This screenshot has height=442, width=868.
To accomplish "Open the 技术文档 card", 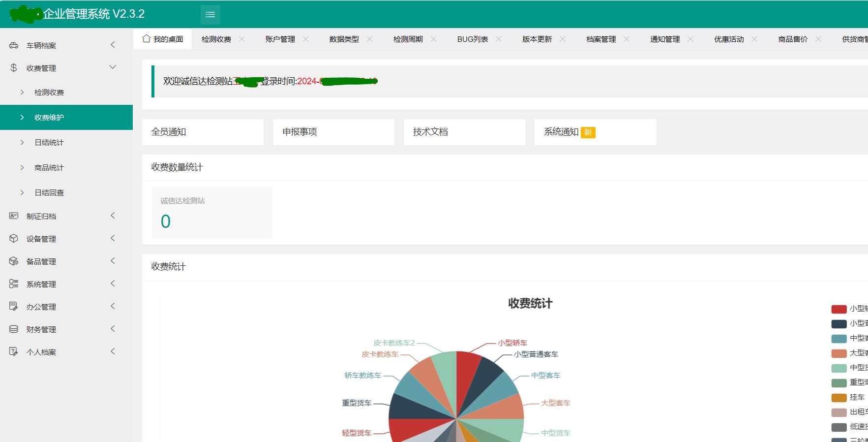I will (x=464, y=132).
